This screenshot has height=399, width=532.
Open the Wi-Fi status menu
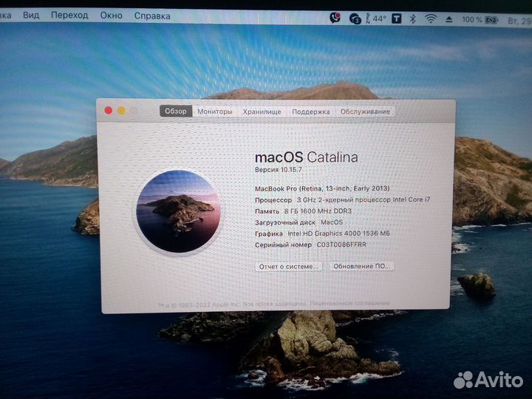coord(431,19)
